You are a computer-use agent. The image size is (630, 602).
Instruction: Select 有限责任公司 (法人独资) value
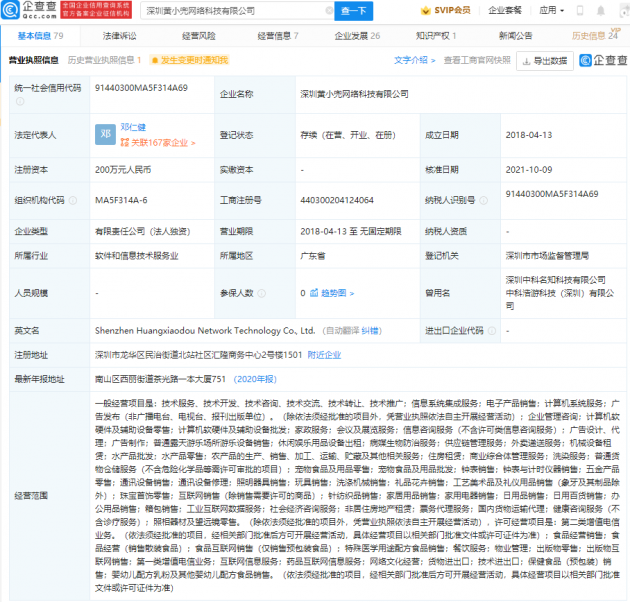(142, 231)
